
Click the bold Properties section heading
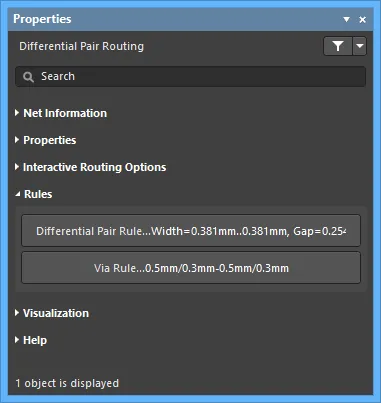coord(50,140)
